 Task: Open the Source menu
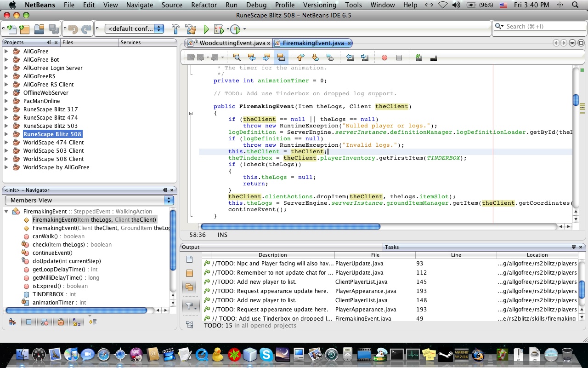[172, 5]
